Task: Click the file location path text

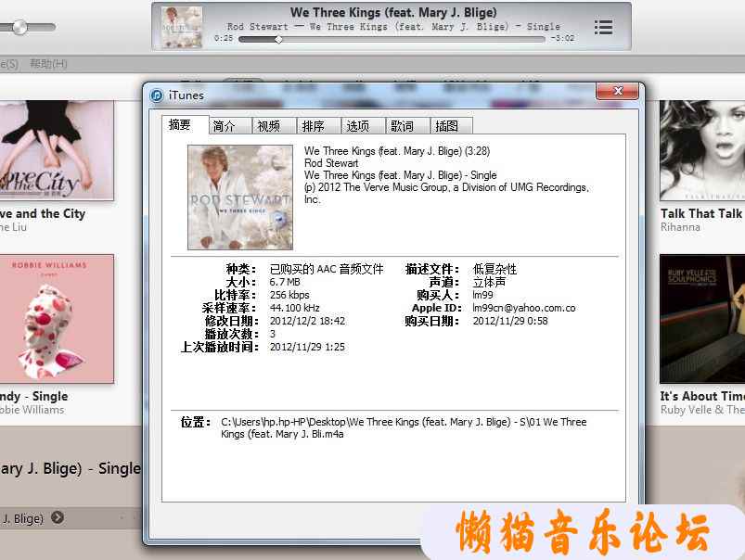Action: tap(404, 428)
